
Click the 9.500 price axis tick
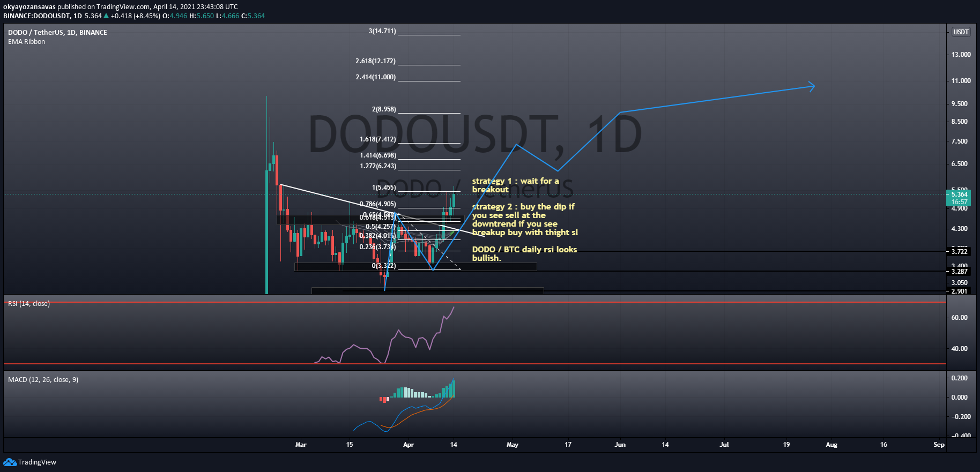[x=960, y=104]
